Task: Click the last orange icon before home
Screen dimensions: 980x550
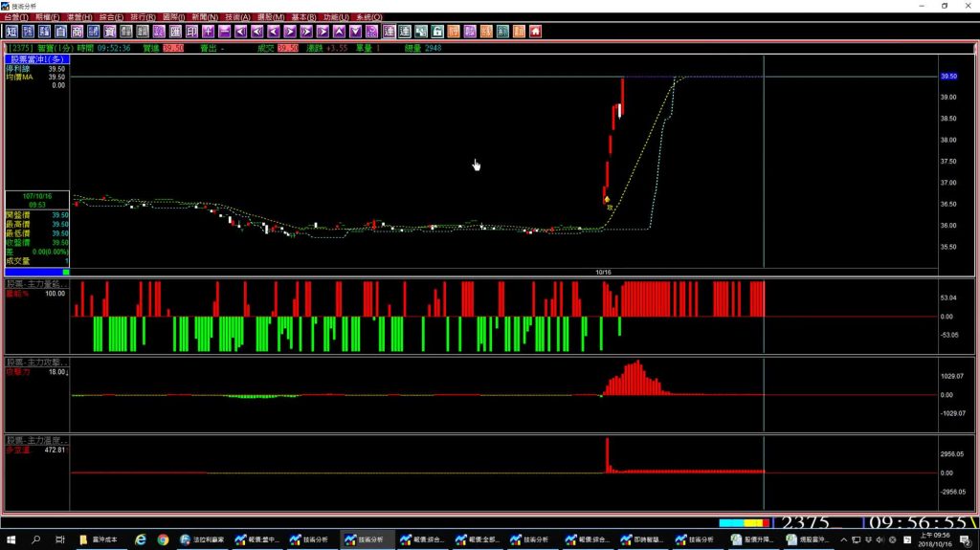Action: coord(520,32)
